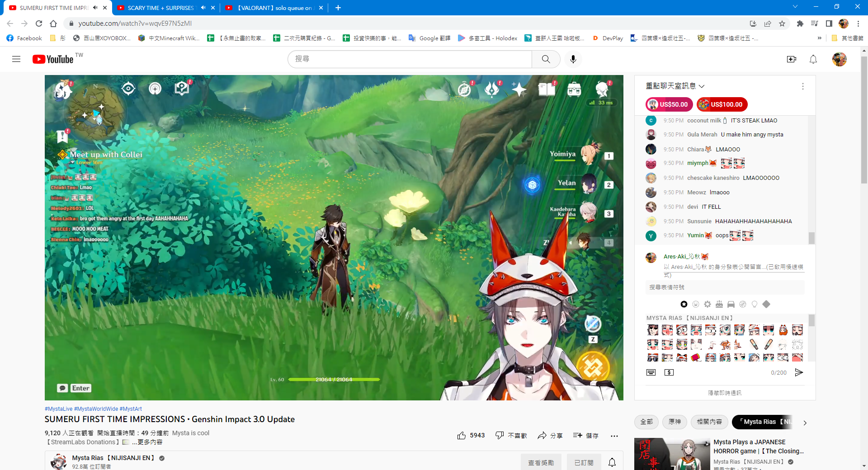Image resolution: width=868 pixels, height=470 pixels.
Task: Open the YouTube hamburger guide menu
Action: (x=16, y=59)
